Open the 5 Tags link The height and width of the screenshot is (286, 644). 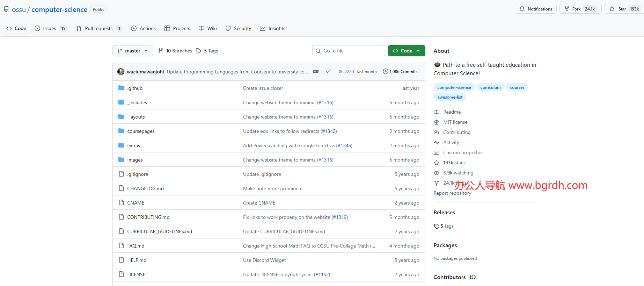(207, 51)
